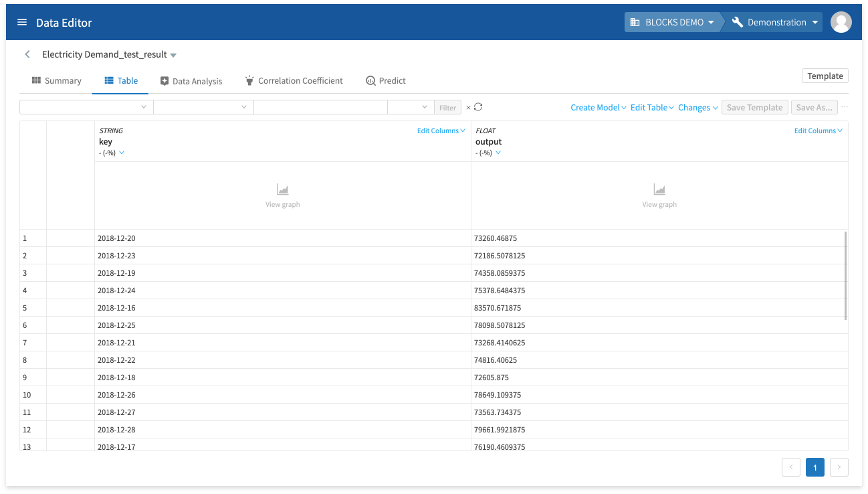Screen dimensions: 868x494
Task: Select output value 74816.40625
Action: [659, 360]
